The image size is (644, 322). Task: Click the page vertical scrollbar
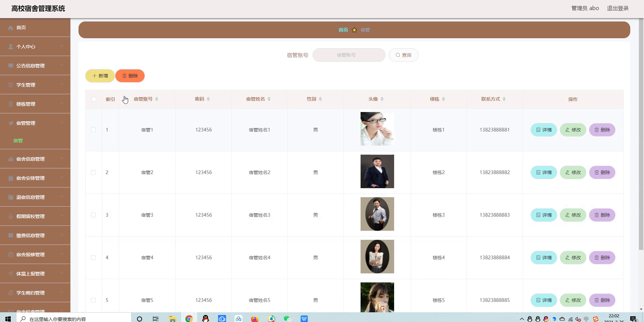(x=641, y=134)
